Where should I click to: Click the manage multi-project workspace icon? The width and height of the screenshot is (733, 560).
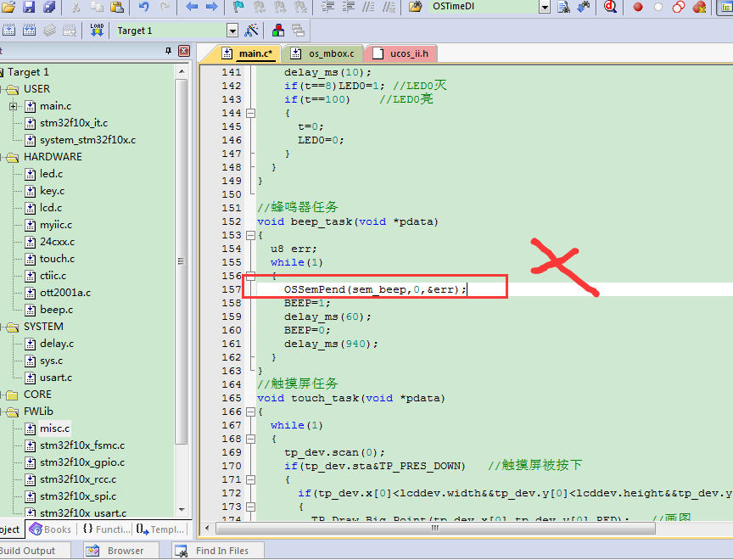(x=299, y=31)
